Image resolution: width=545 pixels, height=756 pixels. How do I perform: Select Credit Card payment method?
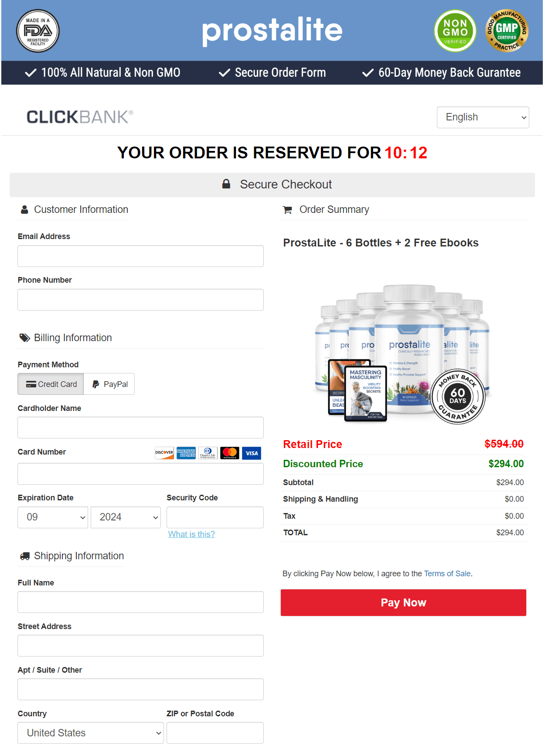click(51, 384)
